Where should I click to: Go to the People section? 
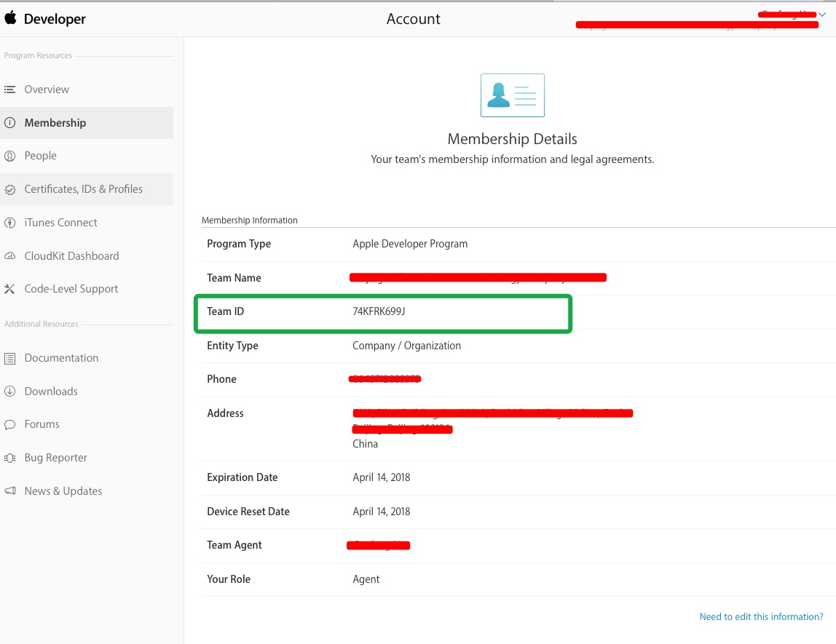[x=41, y=156]
